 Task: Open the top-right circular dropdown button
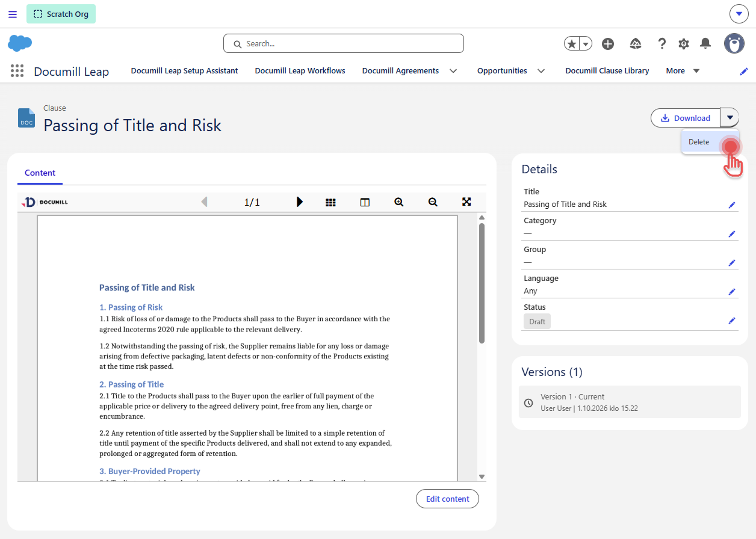pos(739,14)
